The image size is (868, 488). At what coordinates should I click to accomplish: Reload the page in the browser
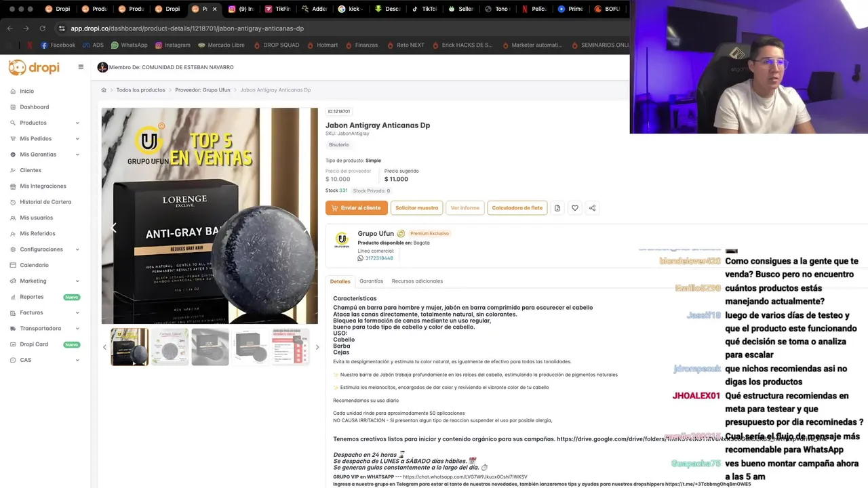pyautogui.click(x=42, y=28)
